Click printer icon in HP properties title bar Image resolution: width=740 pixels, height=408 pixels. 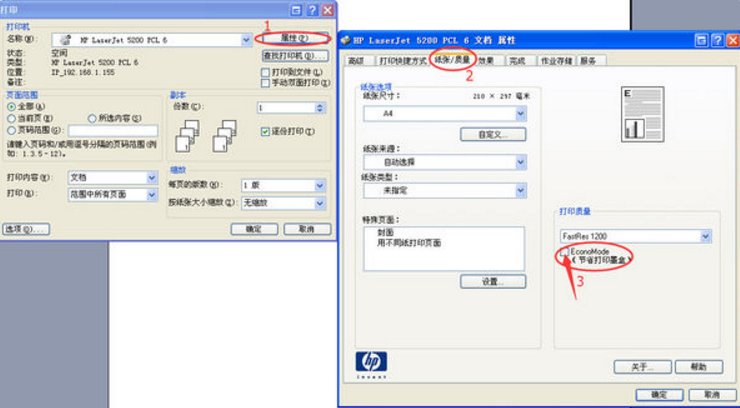pos(345,41)
